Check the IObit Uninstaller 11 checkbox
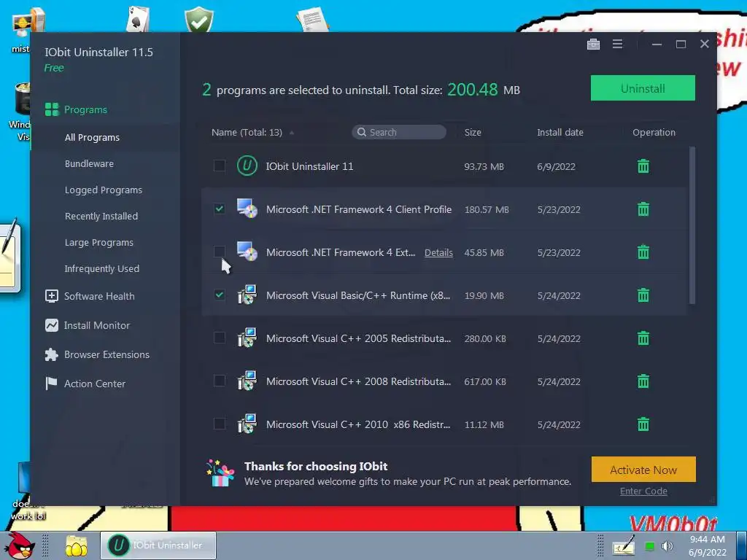The width and height of the screenshot is (747, 560). (219, 166)
